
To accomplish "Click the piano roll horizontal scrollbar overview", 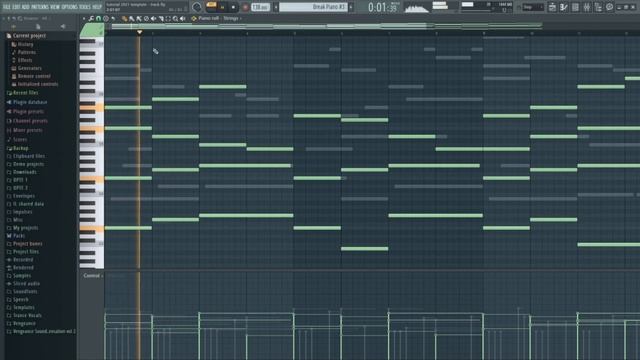I will pyautogui.click(x=327, y=26).
